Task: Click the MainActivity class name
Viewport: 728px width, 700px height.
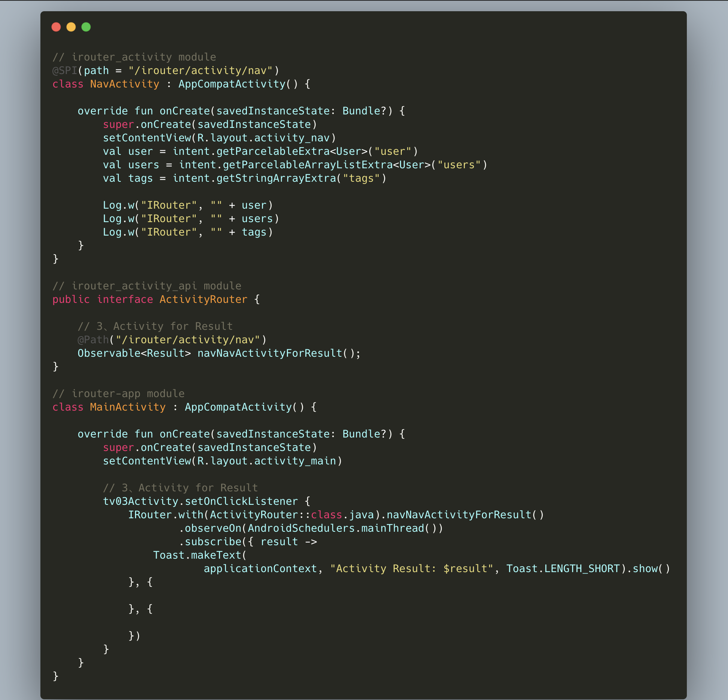Action: pos(128,407)
